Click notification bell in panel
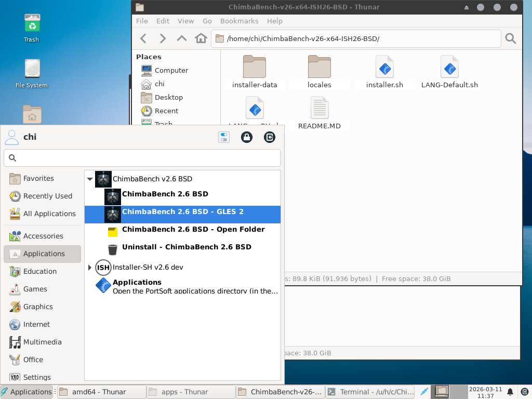The width and height of the screenshot is (532, 399). (510, 392)
